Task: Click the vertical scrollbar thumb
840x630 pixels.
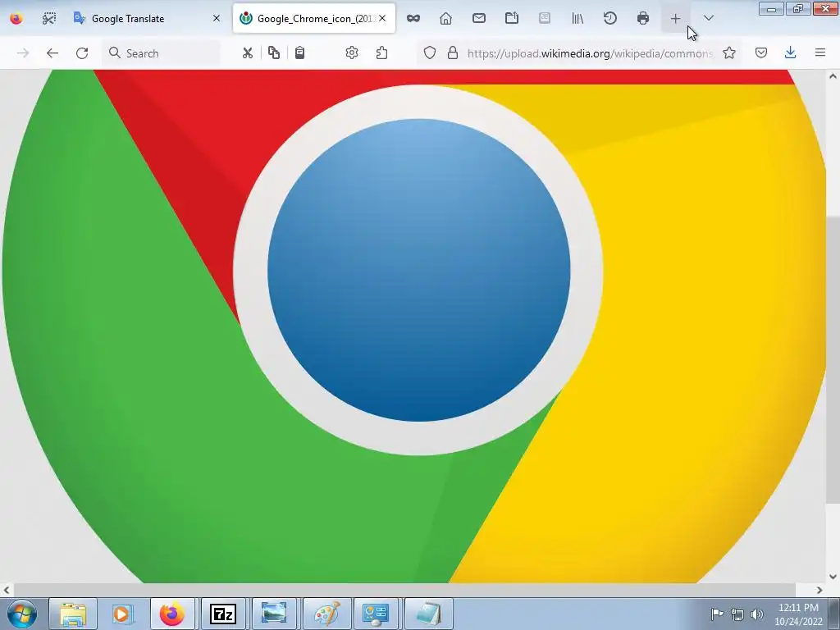Action: 833,360
